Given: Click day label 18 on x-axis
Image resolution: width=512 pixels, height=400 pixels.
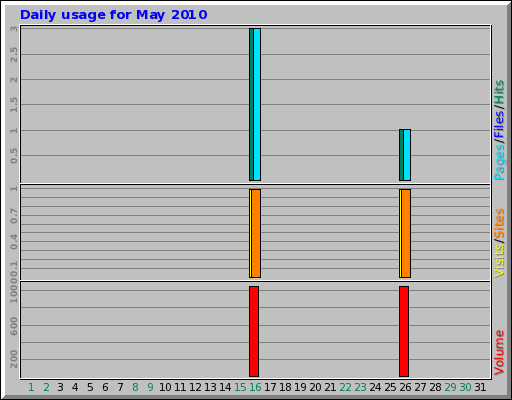Looking at the screenshot, I should point(285,387).
